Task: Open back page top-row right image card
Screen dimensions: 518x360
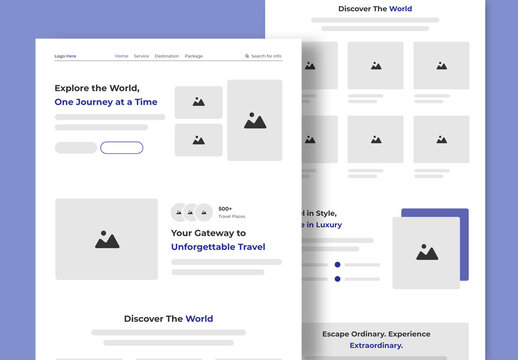Action: [441, 65]
